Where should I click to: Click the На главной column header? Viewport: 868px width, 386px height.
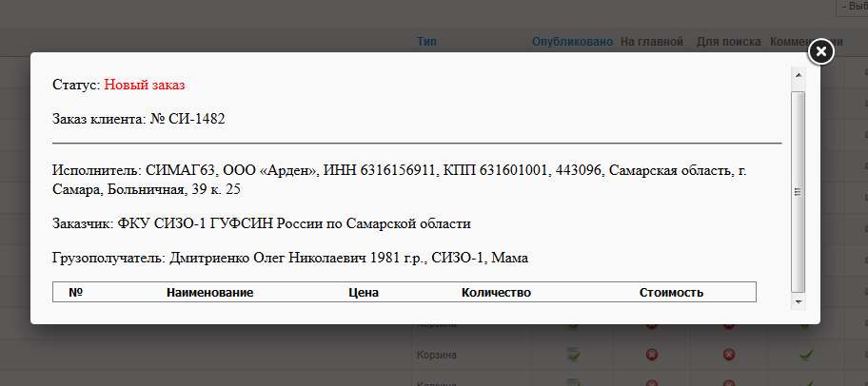652,42
